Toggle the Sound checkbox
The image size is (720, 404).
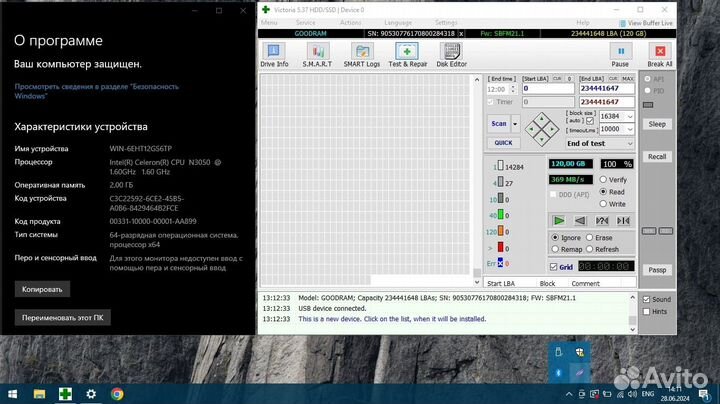pos(647,299)
